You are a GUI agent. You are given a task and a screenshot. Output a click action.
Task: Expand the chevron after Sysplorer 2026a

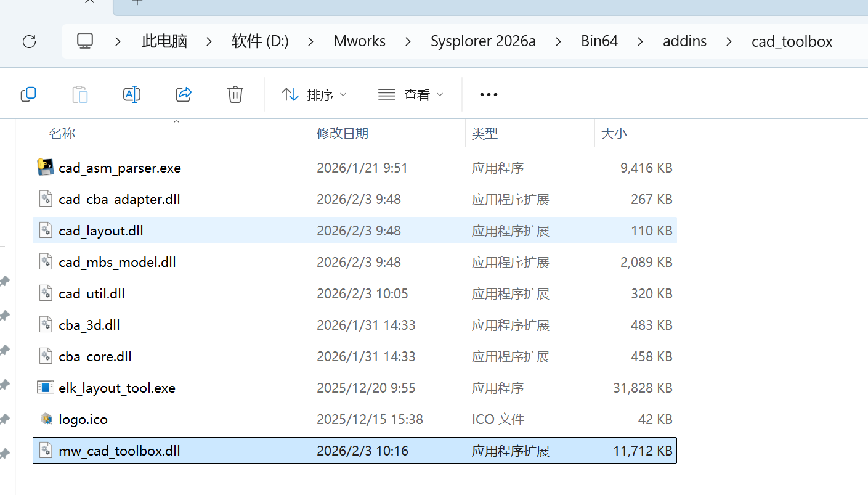pyautogui.click(x=558, y=41)
